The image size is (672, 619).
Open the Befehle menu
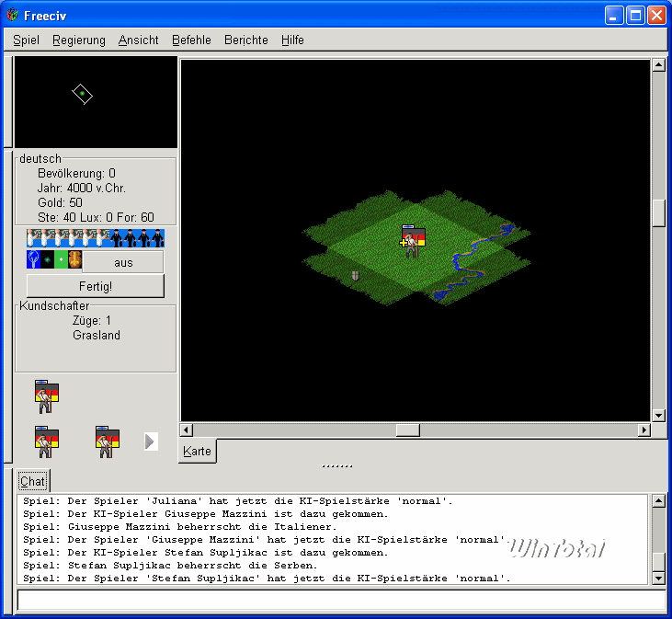pyautogui.click(x=191, y=40)
